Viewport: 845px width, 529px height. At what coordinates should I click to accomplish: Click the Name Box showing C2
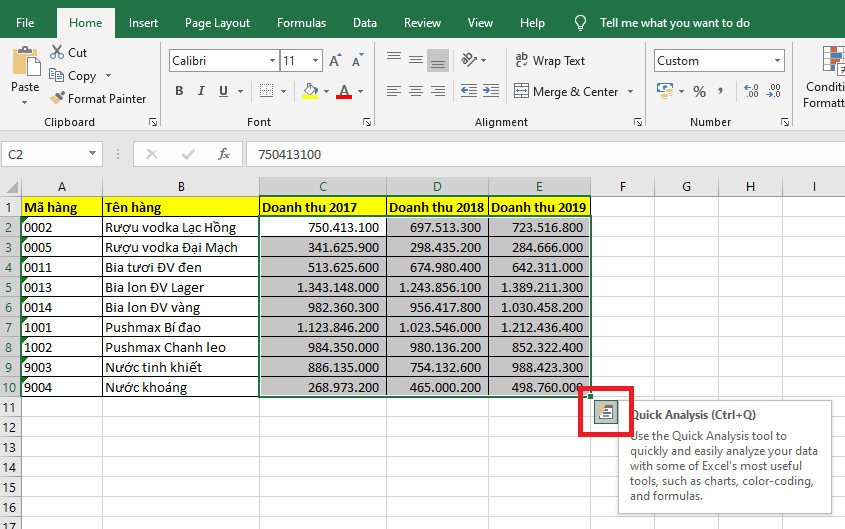click(45, 154)
